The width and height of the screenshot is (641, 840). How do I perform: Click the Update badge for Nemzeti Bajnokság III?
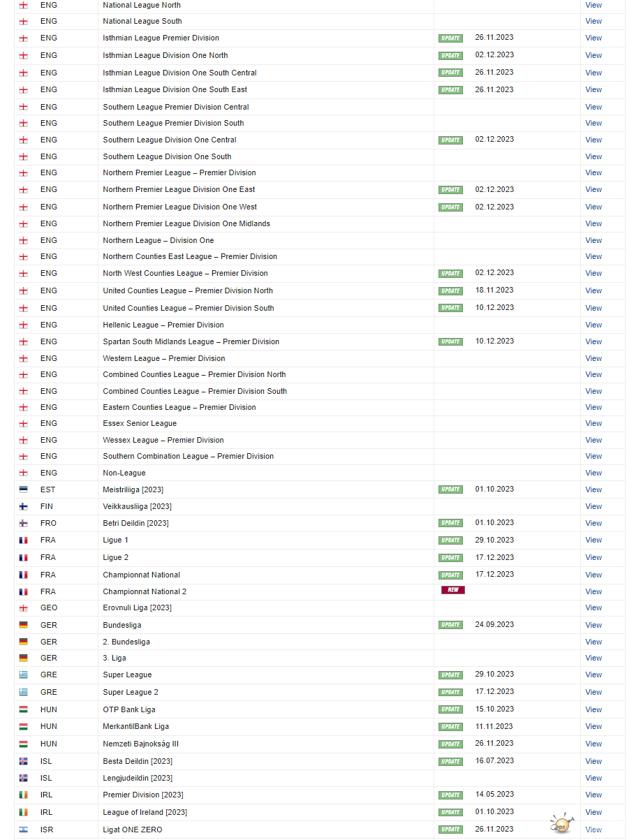(x=450, y=744)
